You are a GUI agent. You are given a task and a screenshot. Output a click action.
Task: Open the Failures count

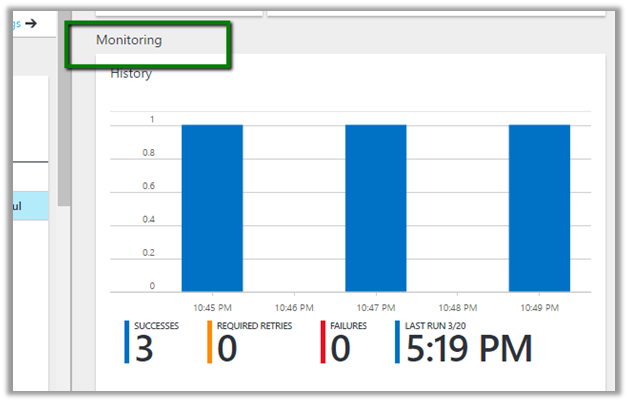pos(342,349)
